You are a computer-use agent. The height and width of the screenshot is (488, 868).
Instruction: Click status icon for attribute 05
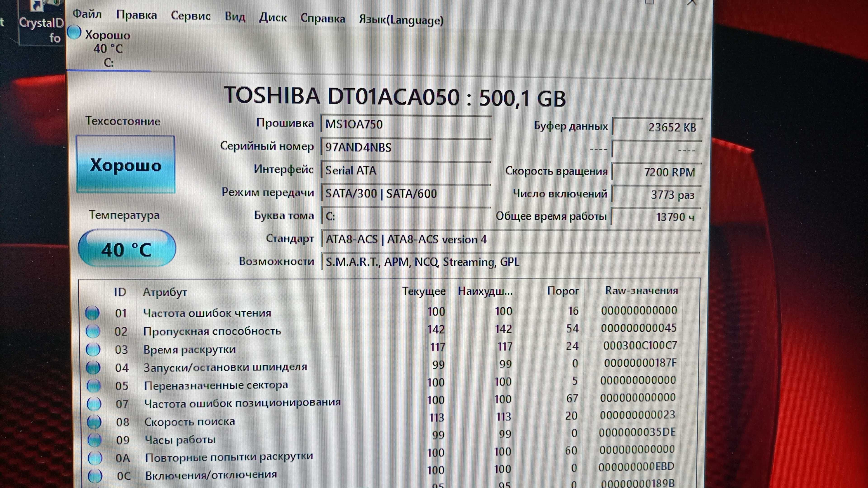pos(94,386)
